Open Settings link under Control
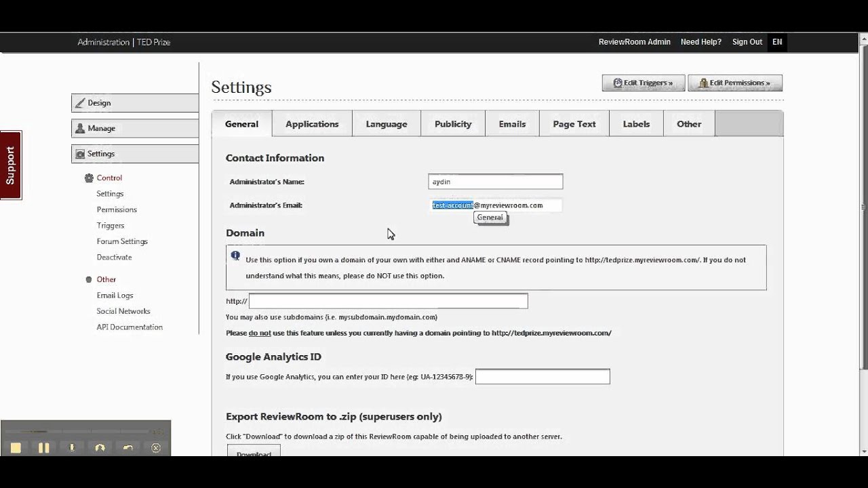This screenshot has height=488, width=868. click(x=110, y=194)
